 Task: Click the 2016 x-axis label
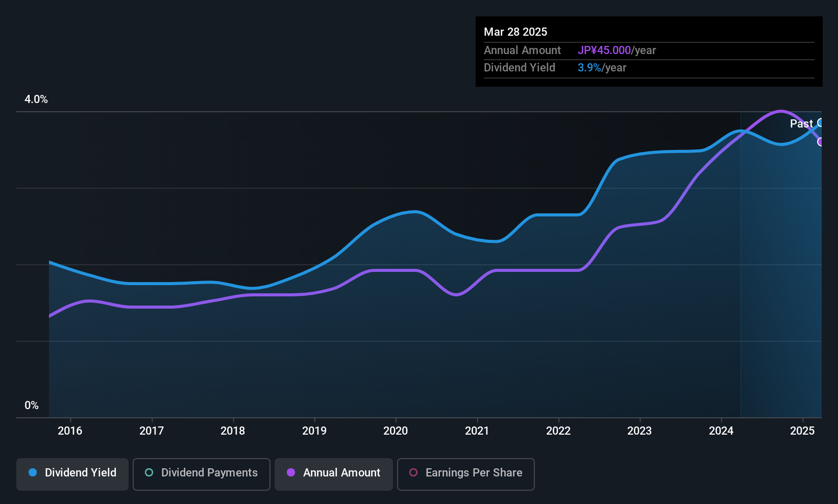tap(70, 431)
